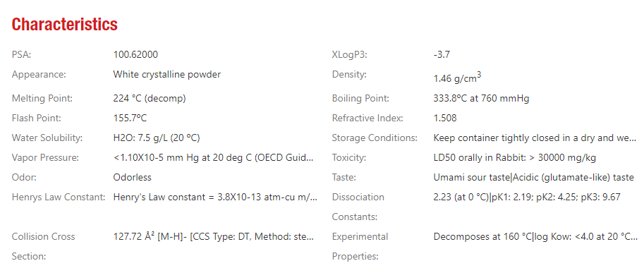Click the Henrys Law Constant label

pyautogui.click(x=59, y=197)
